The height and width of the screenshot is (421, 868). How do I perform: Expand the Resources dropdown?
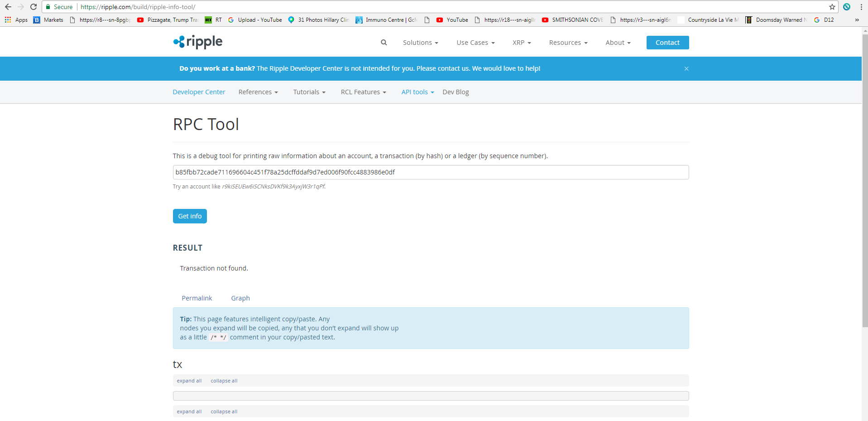tap(568, 43)
